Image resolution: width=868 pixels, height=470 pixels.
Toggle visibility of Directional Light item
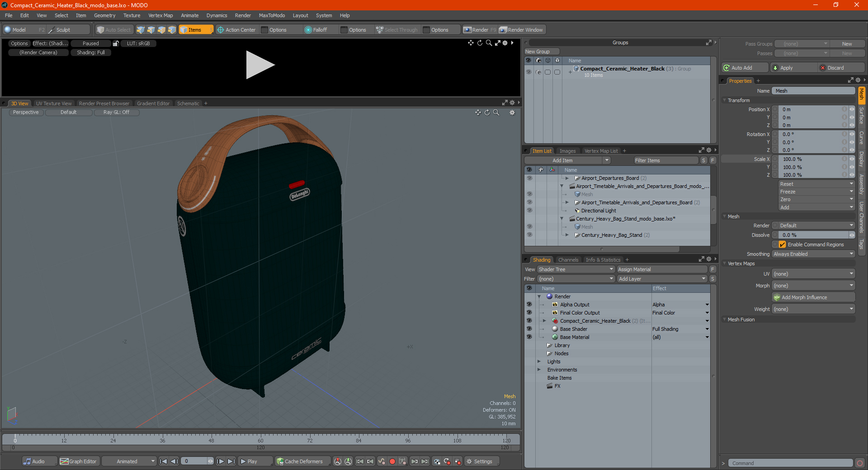point(529,211)
